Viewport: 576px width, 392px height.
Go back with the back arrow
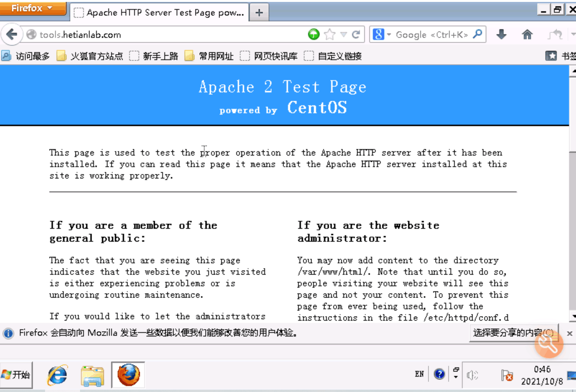point(12,34)
